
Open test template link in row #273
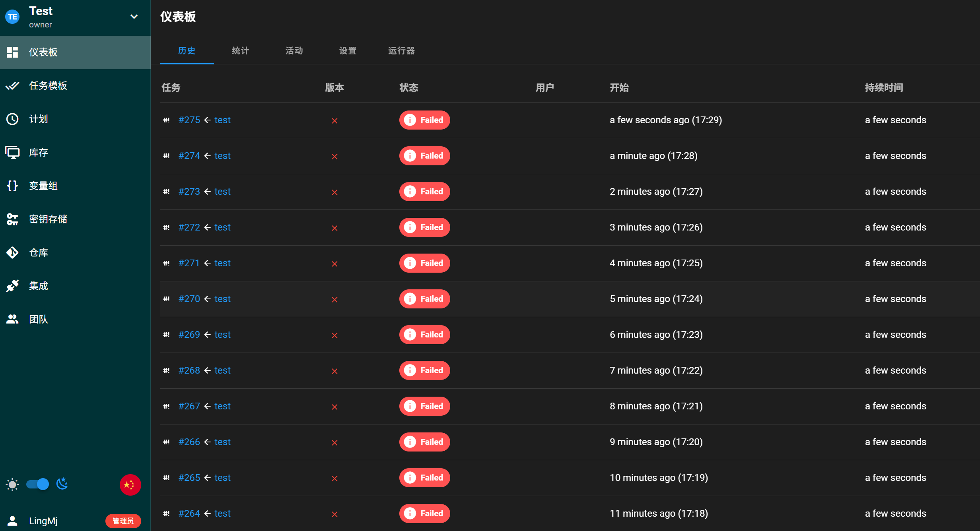coord(222,192)
